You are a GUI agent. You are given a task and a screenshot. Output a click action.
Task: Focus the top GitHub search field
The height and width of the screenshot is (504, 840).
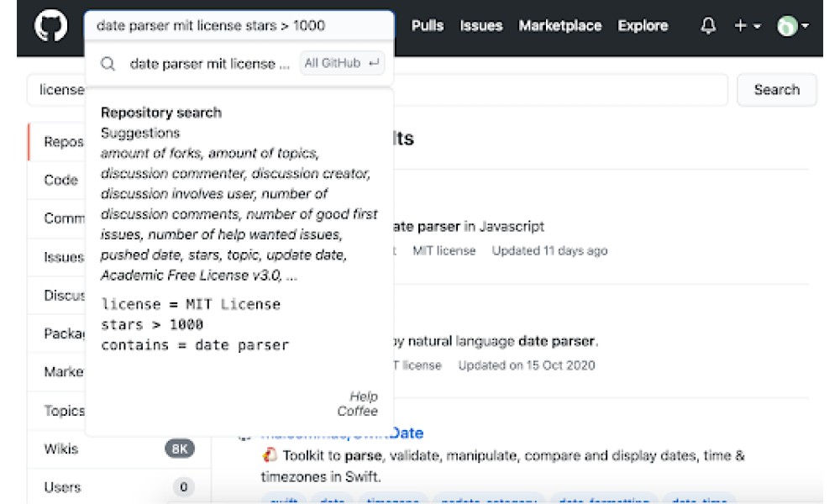coord(239,25)
